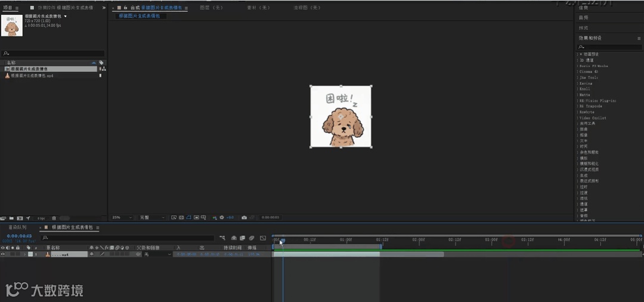Open the graph editor in timeline
The width and height of the screenshot is (644, 302).
263,238
